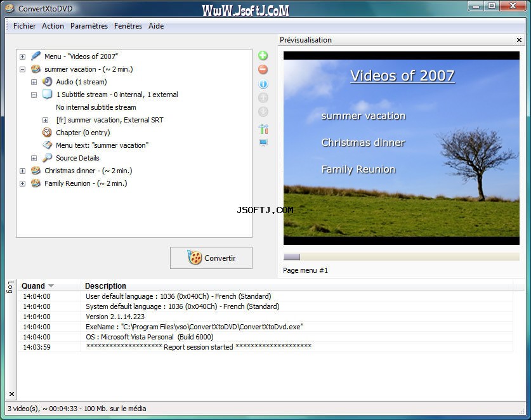Select "summer vacation" in the preview menu
531x420 pixels.
click(364, 116)
